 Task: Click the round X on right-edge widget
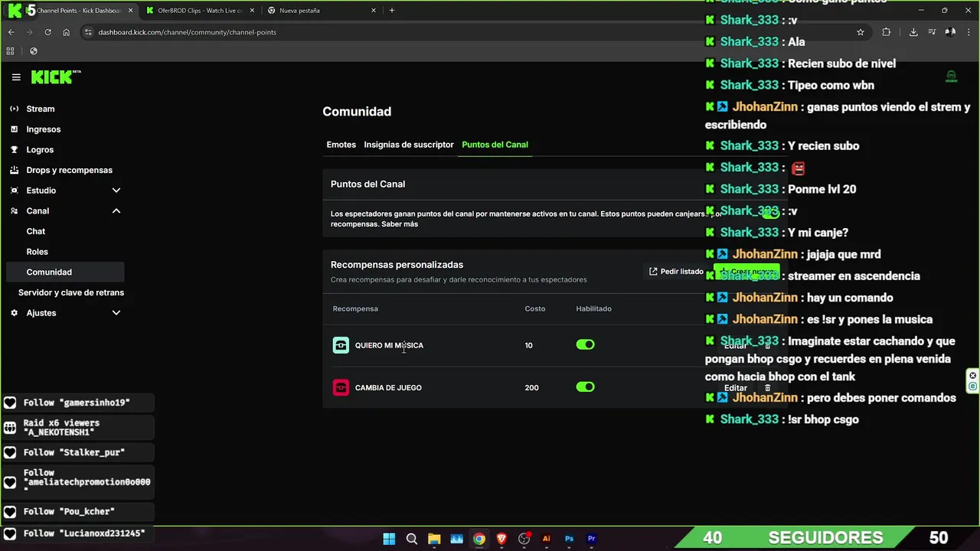[x=973, y=375]
